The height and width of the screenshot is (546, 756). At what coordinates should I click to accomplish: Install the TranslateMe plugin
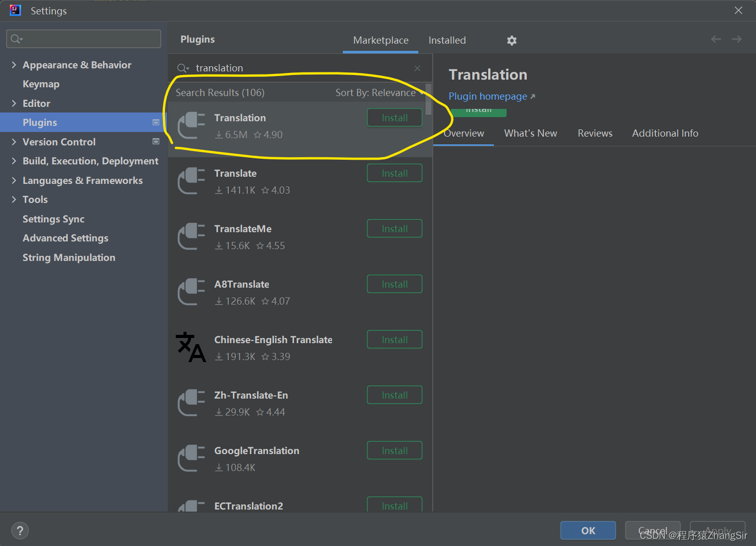click(395, 229)
